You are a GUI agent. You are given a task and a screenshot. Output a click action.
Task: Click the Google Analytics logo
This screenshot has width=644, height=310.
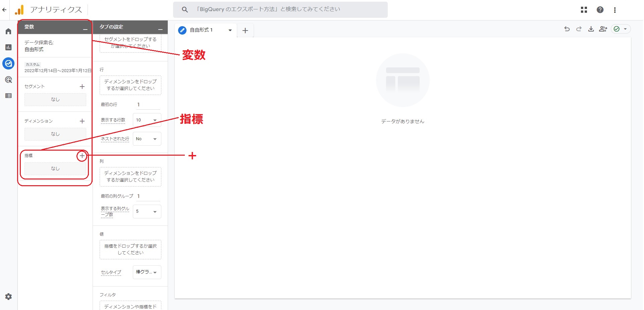tap(19, 10)
